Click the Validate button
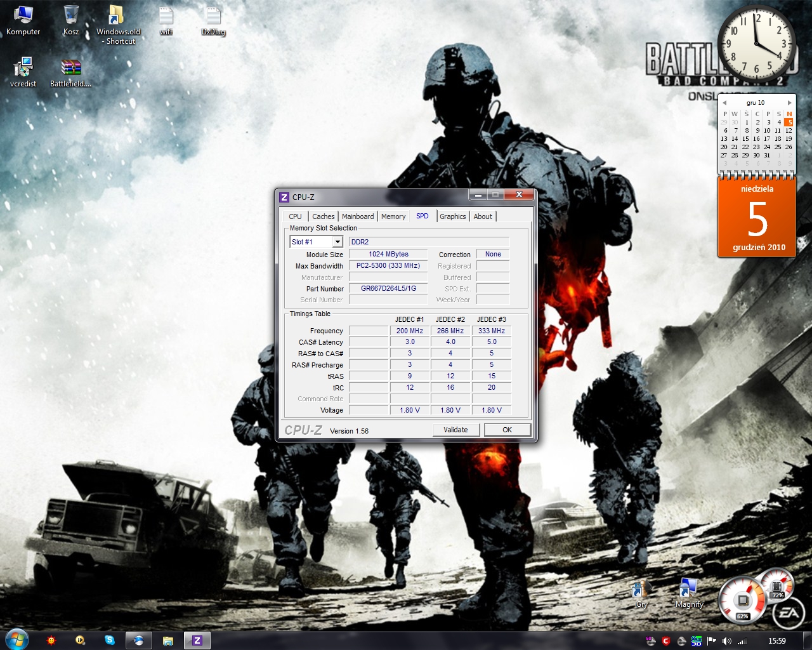This screenshot has width=812, height=650. (x=455, y=430)
